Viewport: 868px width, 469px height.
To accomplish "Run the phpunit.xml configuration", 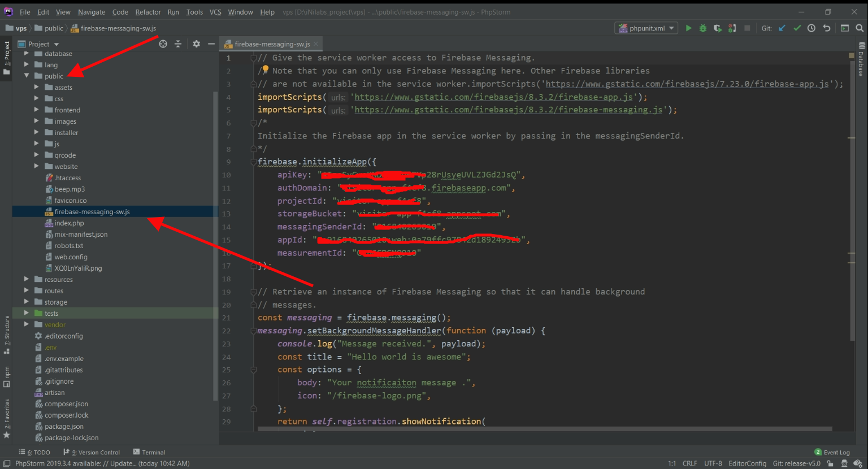I will (688, 28).
